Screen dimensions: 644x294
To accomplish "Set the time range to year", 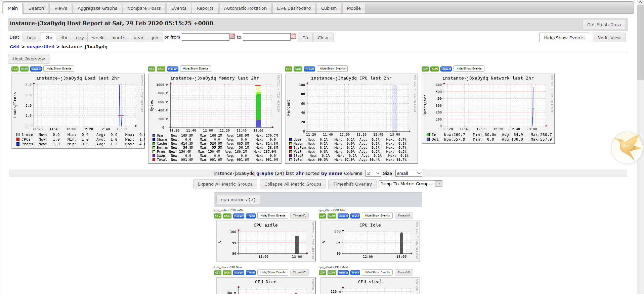I will 138,38.
